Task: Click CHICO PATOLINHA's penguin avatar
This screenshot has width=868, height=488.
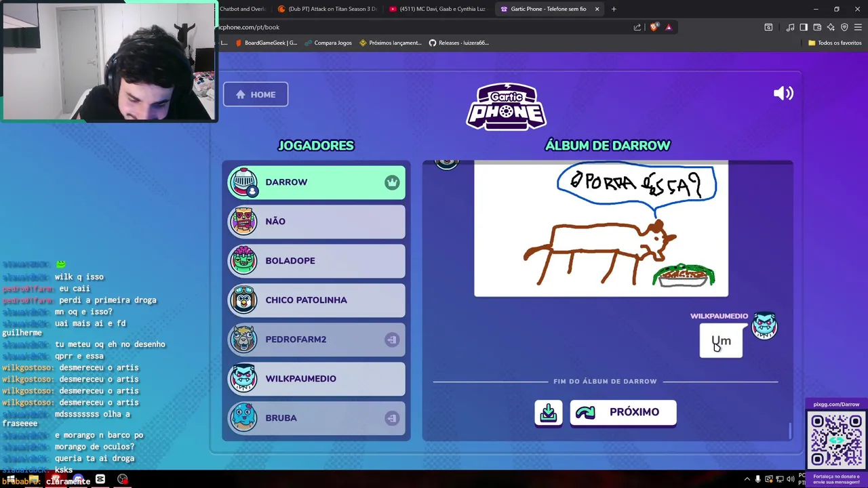Action: click(243, 300)
